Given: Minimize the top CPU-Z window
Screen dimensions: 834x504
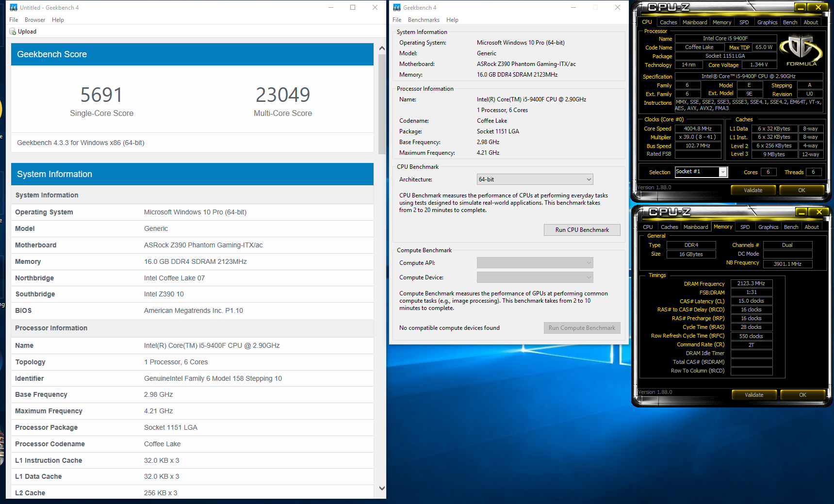Looking at the screenshot, I should pyautogui.click(x=801, y=7).
